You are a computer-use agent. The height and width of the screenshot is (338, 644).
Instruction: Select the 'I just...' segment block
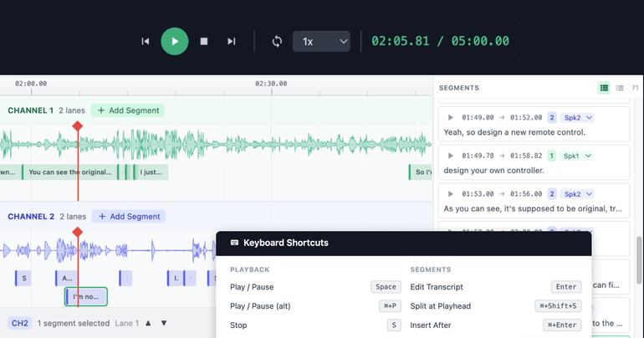[x=151, y=172]
